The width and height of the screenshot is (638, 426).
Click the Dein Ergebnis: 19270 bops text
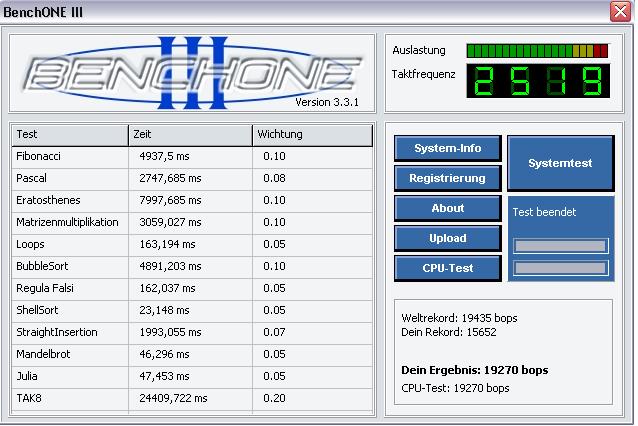coord(475,370)
